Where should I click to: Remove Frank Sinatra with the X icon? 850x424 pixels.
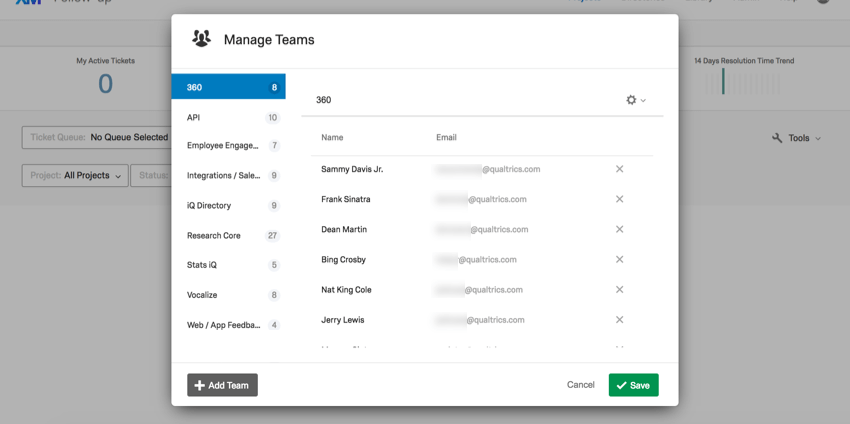(x=619, y=199)
